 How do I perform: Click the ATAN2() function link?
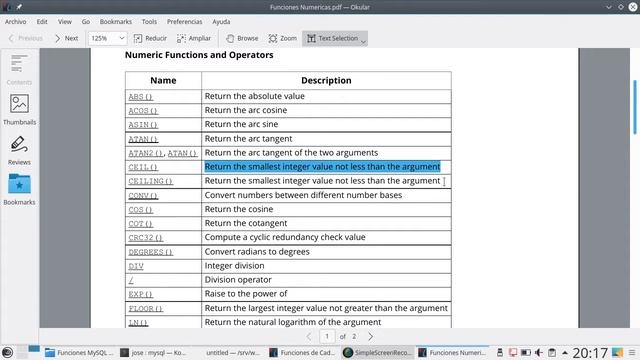coord(146,153)
